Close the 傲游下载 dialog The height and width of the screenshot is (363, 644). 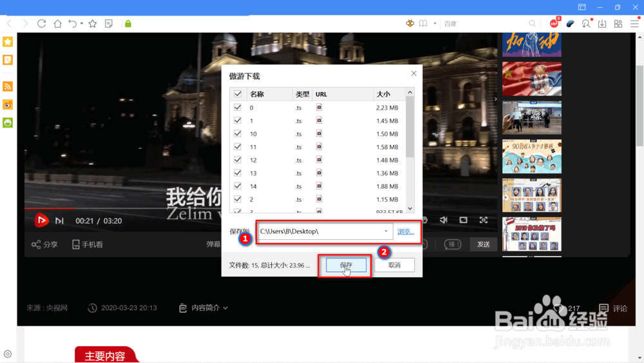coord(413,73)
